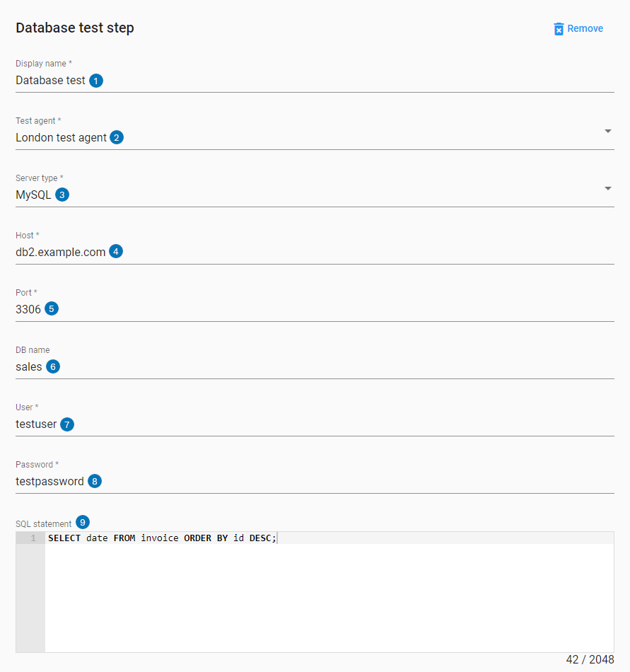This screenshot has width=630, height=672.
Task: Click numbered badge 6 beside sales
Action: coord(52,367)
